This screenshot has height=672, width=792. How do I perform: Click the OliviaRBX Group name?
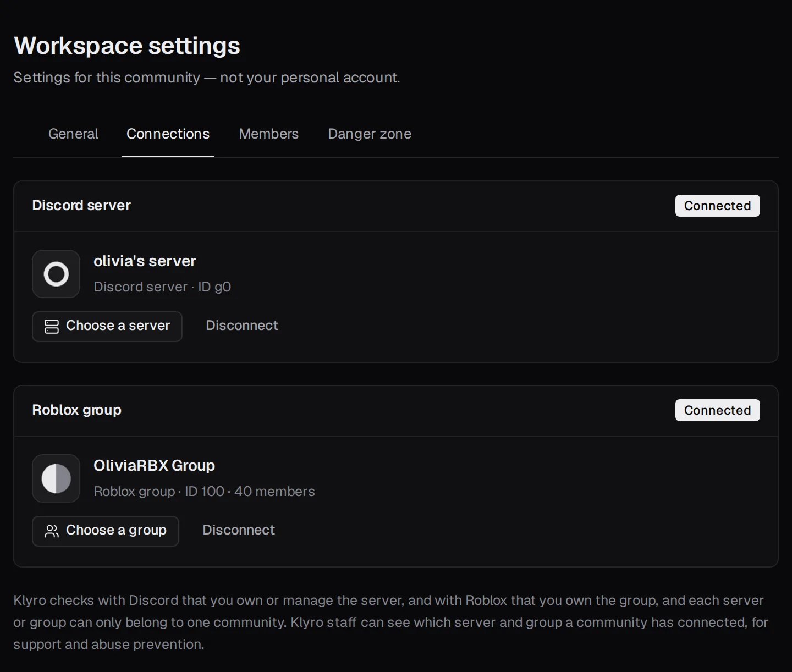(x=154, y=466)
